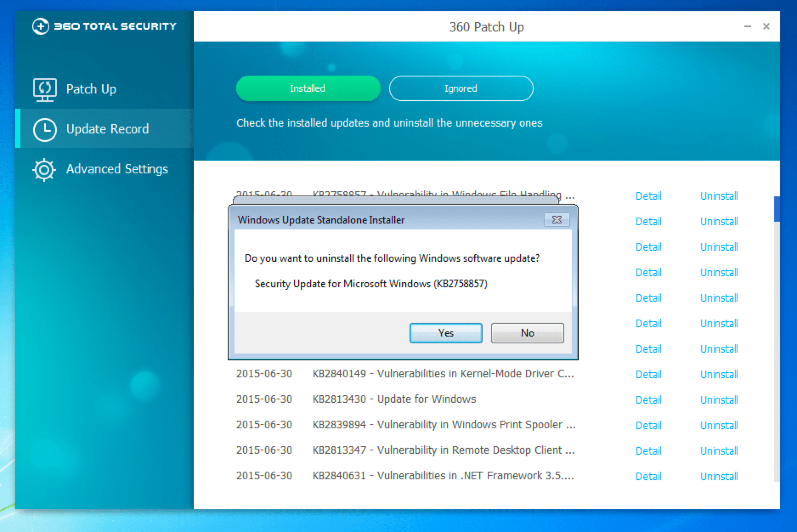Click the 360 Total Security logo
Screen dimensions: 797x532
point(104,26)
